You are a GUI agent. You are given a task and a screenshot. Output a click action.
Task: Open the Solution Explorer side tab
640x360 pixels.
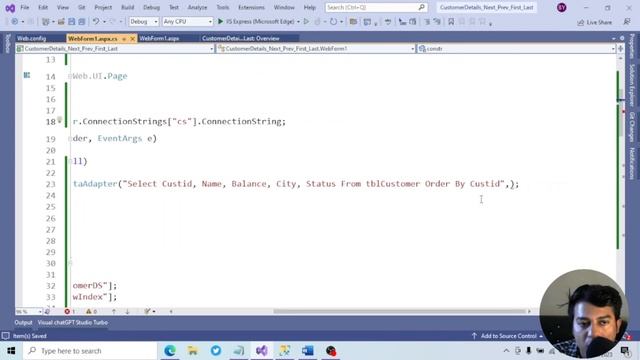[632, 85]
